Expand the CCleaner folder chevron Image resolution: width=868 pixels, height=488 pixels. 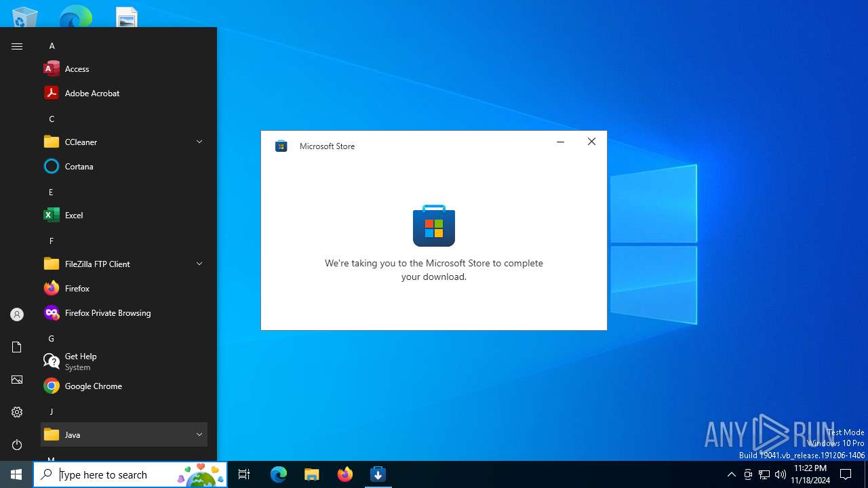coord(199,142)
